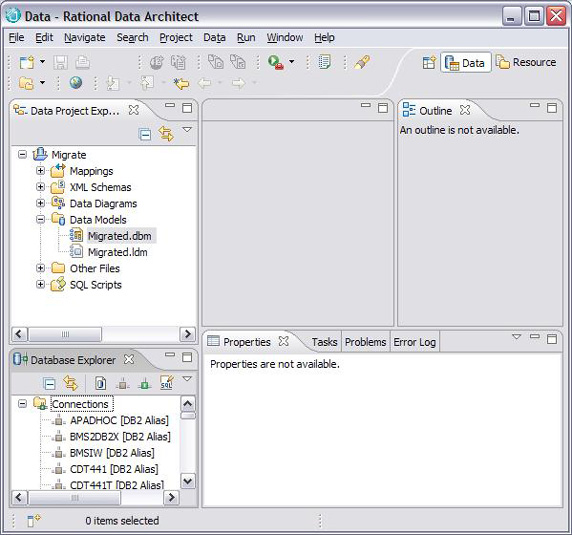
Task: Close the Data Project Explorer view
Action: (x=134, y=110)
